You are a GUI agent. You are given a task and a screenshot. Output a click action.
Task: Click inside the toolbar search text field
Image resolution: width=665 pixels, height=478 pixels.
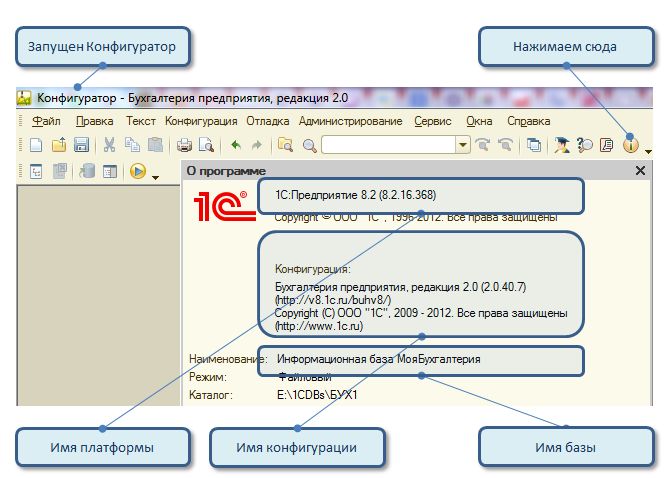(x=388, y=145)
